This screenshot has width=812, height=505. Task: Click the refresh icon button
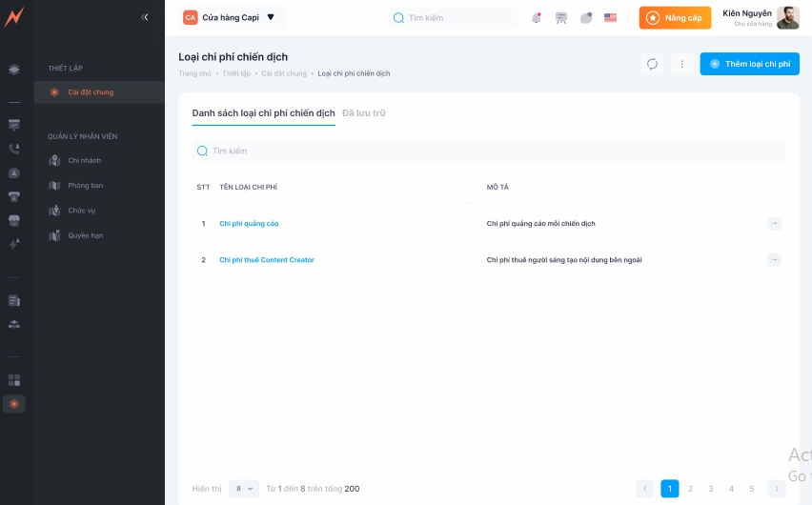653,64
